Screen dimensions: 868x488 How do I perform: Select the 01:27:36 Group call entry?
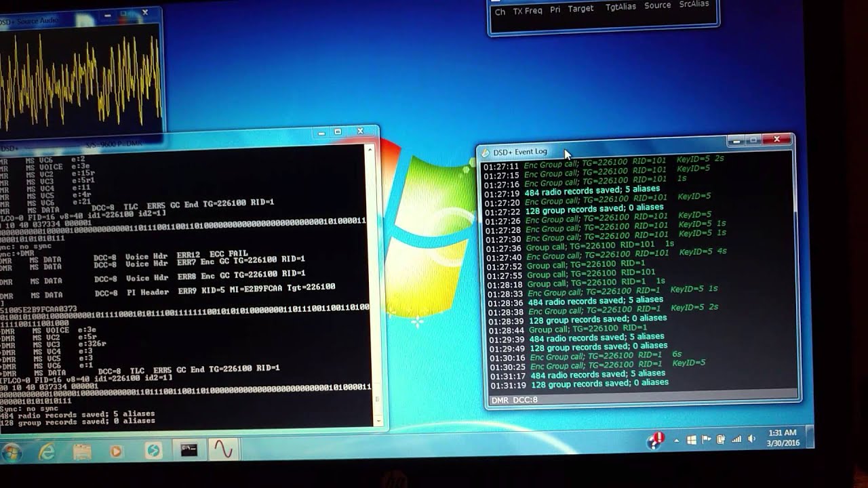(x=580, y=246)
